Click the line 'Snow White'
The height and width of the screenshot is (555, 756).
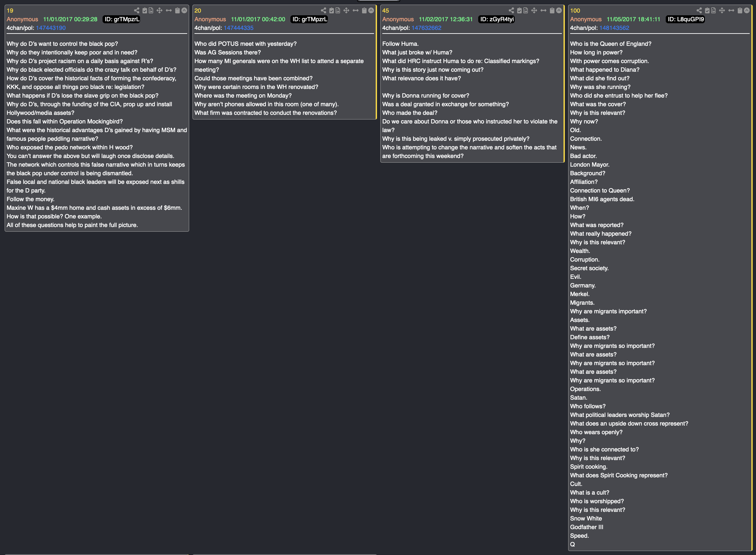586,518
